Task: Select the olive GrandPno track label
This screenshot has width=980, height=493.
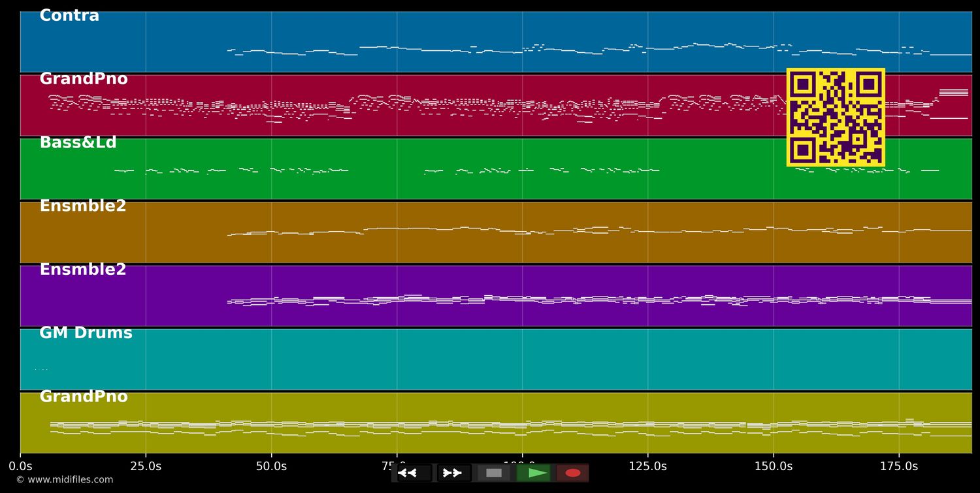Action: 84,396
